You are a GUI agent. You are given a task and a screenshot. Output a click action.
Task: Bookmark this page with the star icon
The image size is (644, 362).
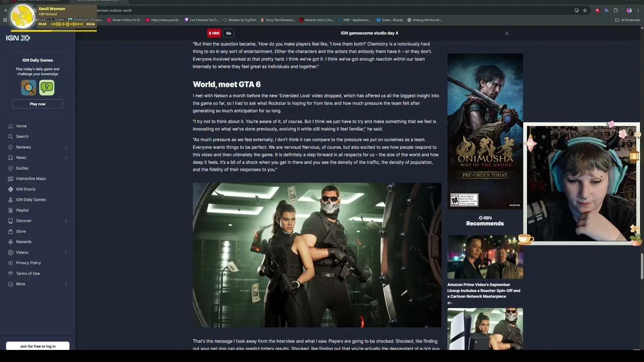tap(585, 10)
